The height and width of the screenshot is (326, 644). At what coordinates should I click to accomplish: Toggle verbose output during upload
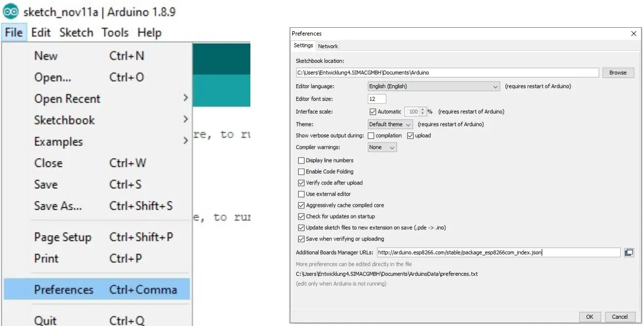[x=410, y=136]
